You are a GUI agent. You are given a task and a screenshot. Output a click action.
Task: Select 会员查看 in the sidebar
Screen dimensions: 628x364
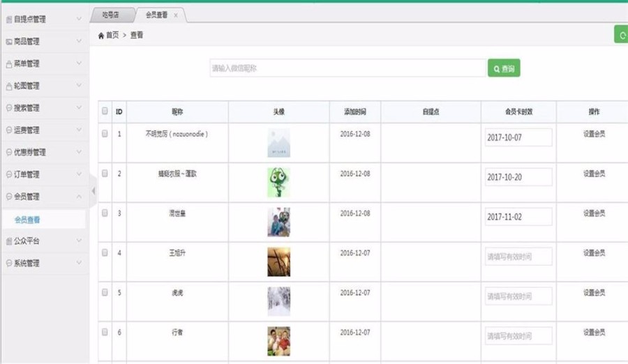pos(27,220)
